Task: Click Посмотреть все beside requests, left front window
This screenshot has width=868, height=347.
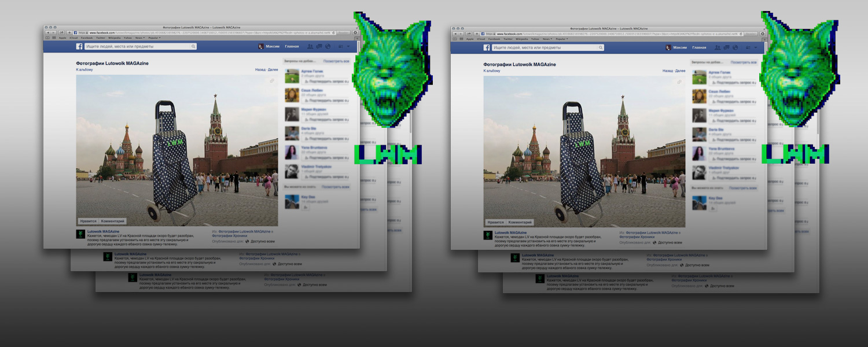Action: click(337, 61)
